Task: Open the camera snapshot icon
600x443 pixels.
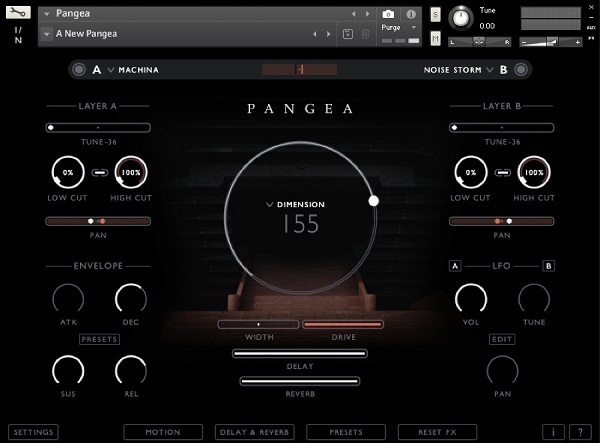Action: (388, 15)
